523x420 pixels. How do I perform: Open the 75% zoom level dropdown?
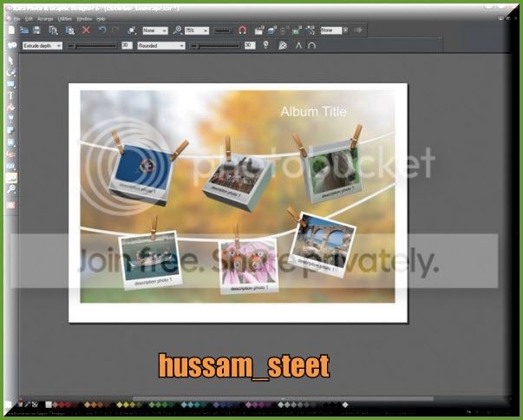click(192, 30)
